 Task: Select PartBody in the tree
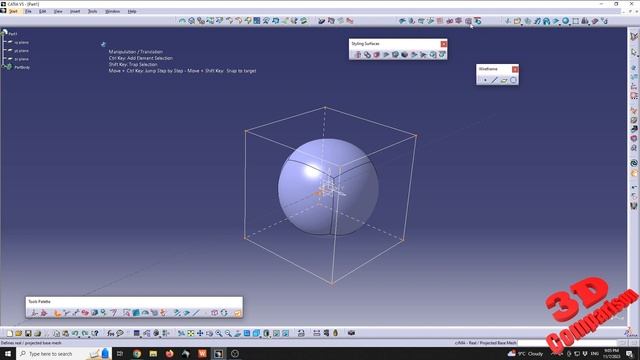pos(22,67)
